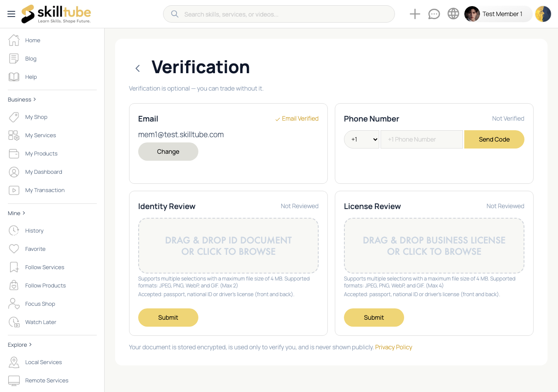Go back using the arrow beside Verification
This screenshot has height=392, width=558.
pyautogui.click(x=138, y=68)
